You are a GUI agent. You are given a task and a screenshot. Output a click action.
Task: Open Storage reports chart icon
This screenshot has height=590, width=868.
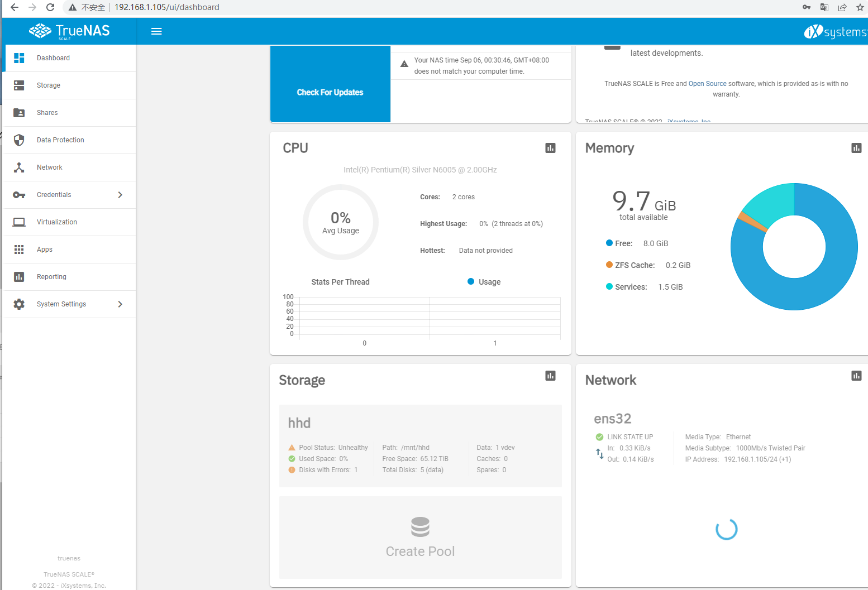pyautogui.click(x=550, y=376)
